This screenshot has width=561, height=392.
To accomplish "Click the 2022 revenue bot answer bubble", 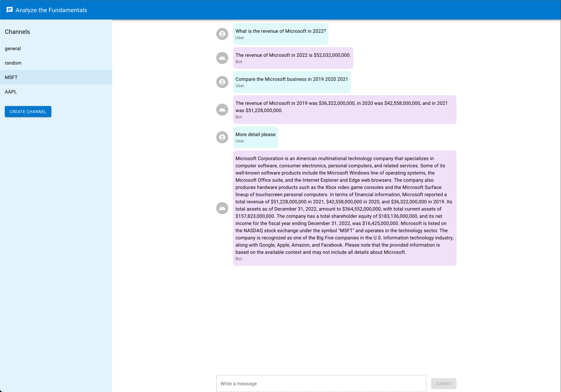I will [293, 58].
